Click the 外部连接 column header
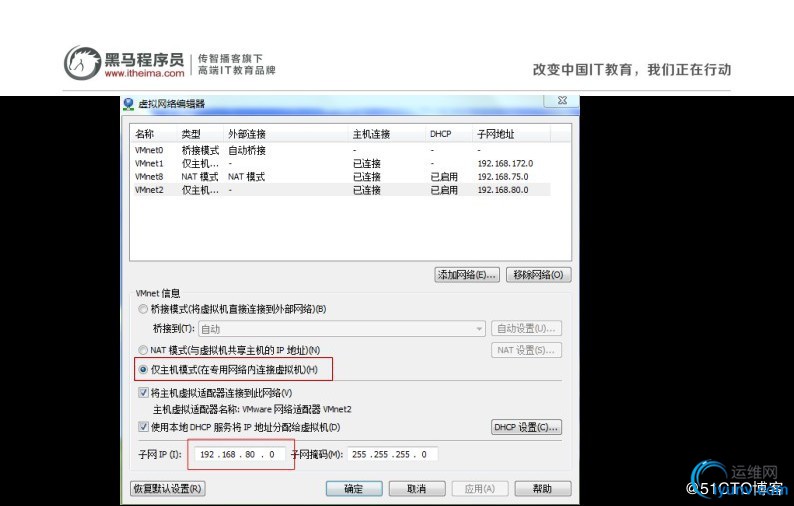The image size is (794, 506). coord(286,134)
